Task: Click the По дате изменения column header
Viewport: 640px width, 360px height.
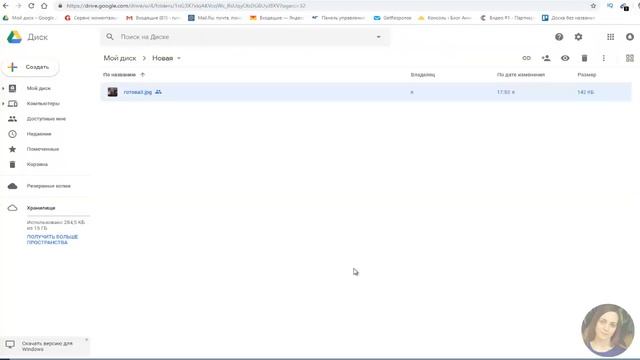Action: pyautogui.click(x=521, y=75)
